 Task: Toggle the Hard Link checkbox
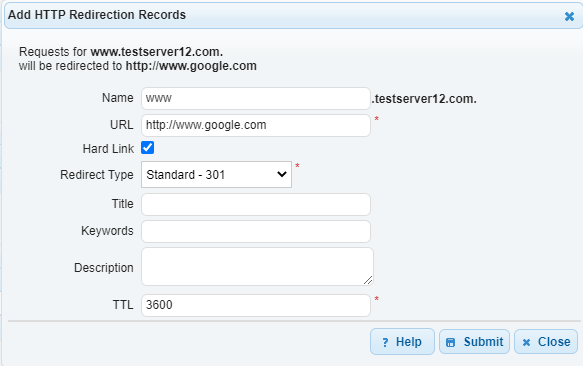[x=148, y=148]
